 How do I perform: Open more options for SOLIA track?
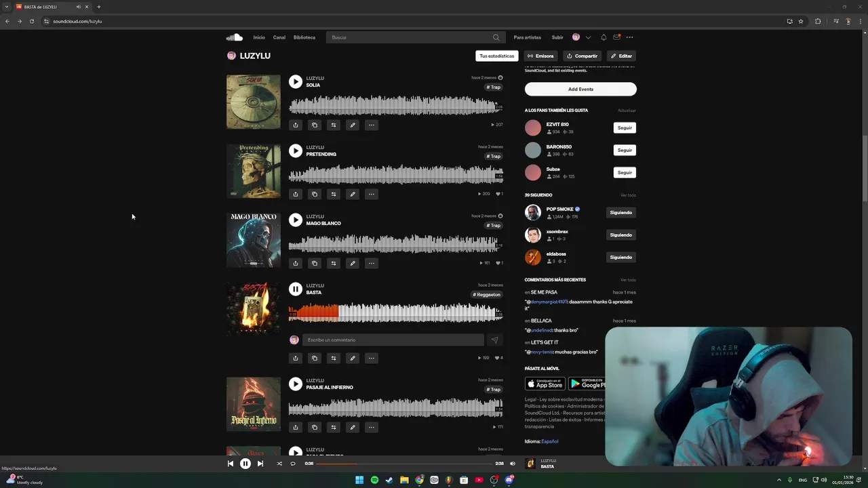click(371, 125)
